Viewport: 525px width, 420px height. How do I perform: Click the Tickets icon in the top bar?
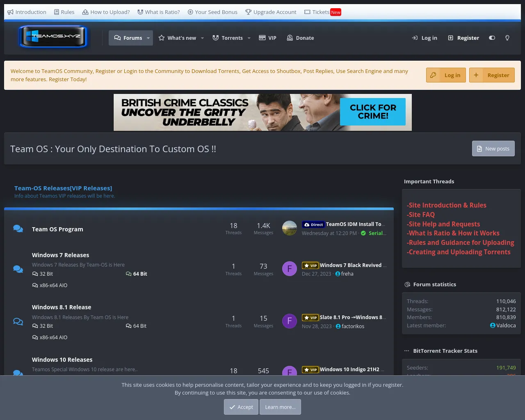point(308,12)
